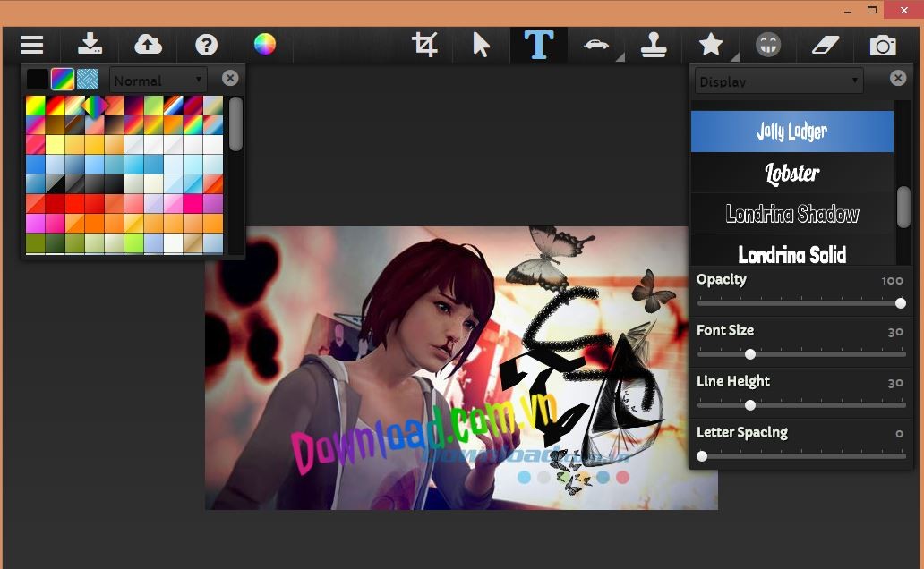This screenshot has width=924, height=569.
Task: Switch to the solid black color mode
Action: [x=37, y=80]
